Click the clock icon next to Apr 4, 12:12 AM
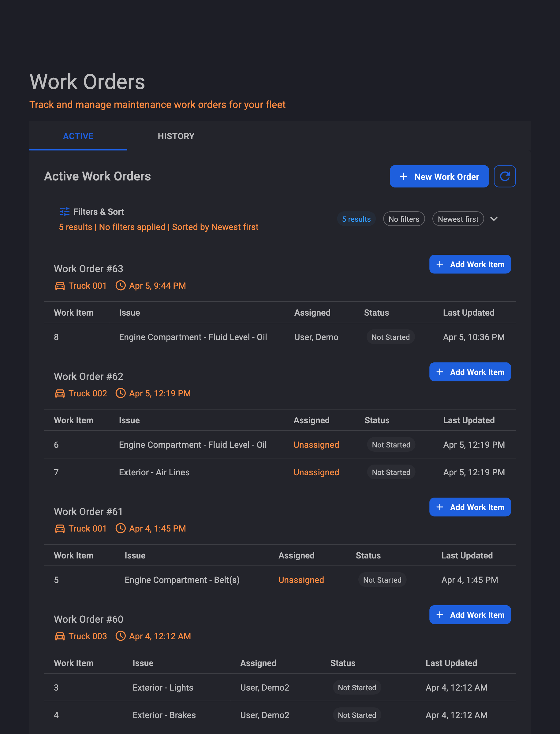560x734 pixels. [x=120, y=636]
